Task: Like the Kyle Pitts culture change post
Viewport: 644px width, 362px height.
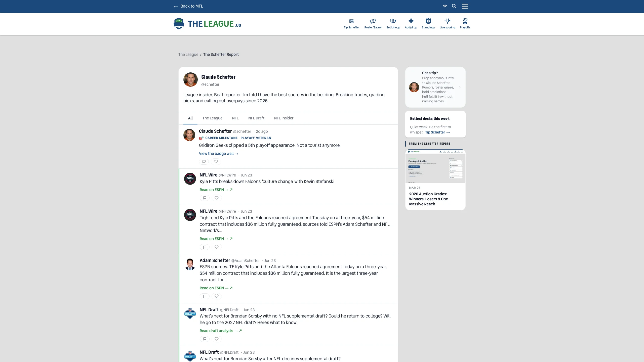Action: point(217,198)
